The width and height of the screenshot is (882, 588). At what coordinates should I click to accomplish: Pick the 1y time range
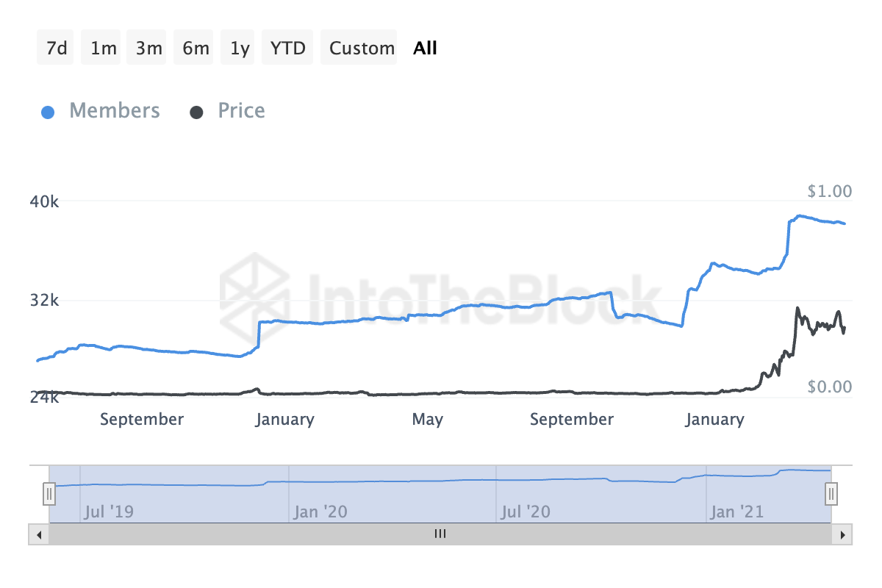240,49
